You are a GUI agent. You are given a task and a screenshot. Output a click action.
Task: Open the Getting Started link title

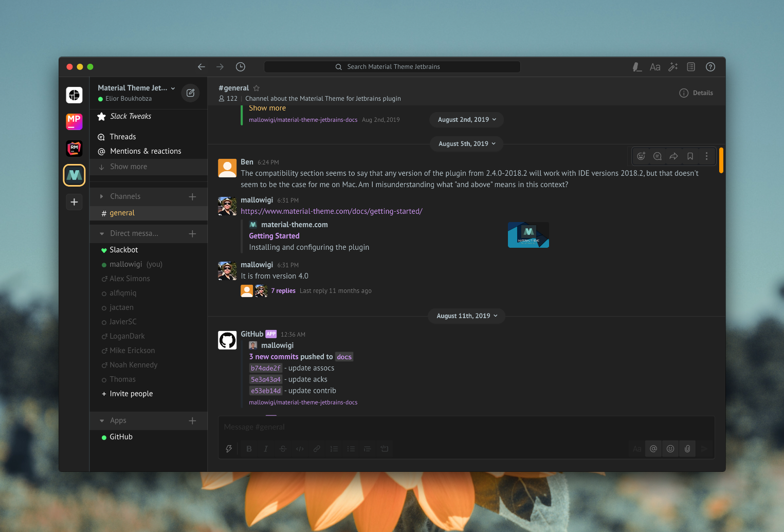274,236
